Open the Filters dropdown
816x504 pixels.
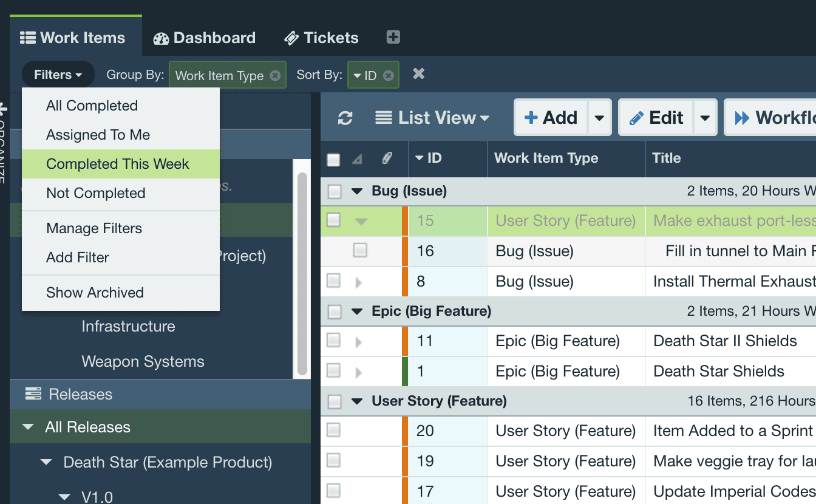tap(58, 75)
